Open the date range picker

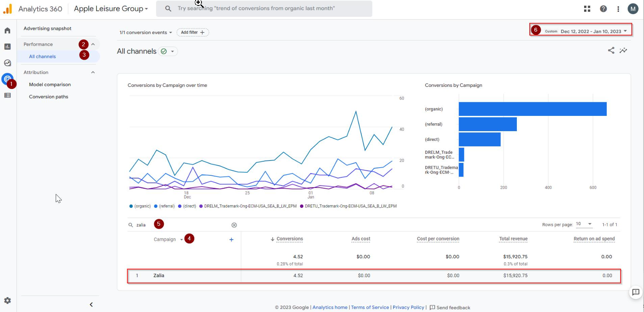(x=591, y=31)
